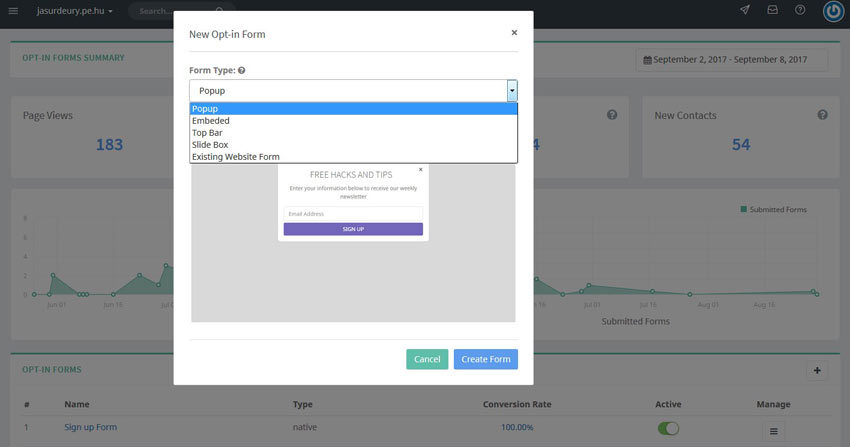Toggle Active switch for Sign up Form

pos(668,428)
